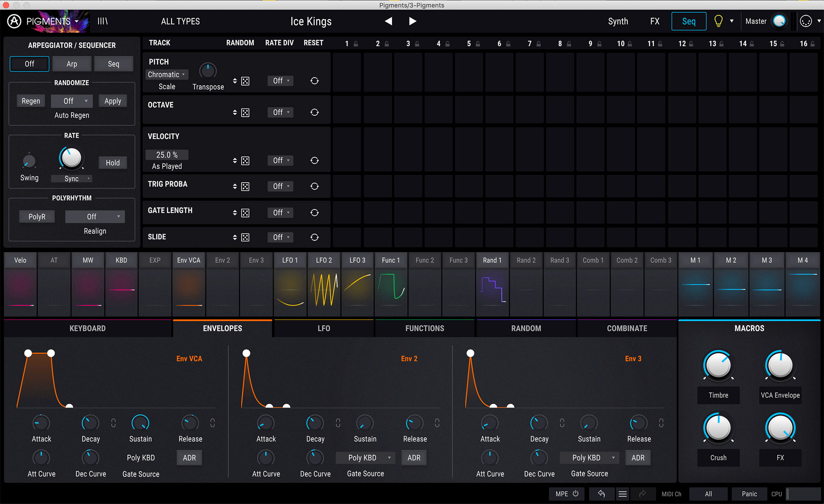Toggle ADR mode for Env VCA
This screenshot has width=824, height=504.
(x=189, y=458)
